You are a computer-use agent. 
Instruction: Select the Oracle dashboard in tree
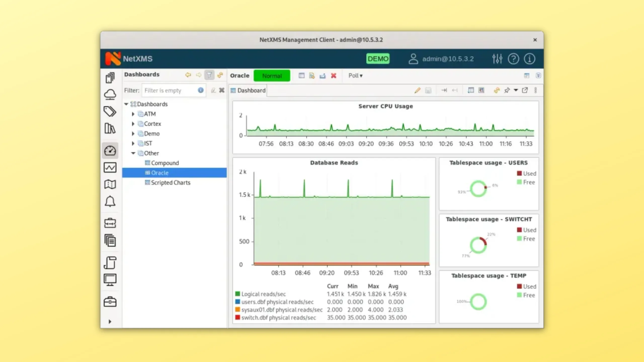pyautogui.click(x=174, y=173)
